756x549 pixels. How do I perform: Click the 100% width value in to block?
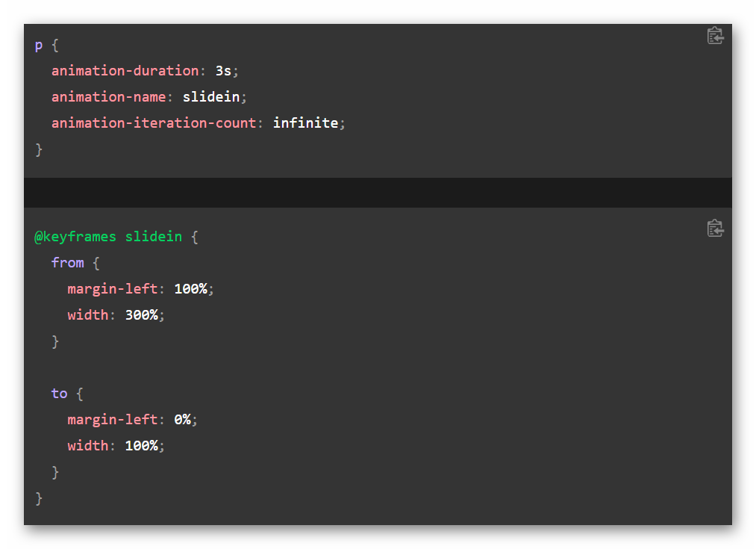pos(141,446)
